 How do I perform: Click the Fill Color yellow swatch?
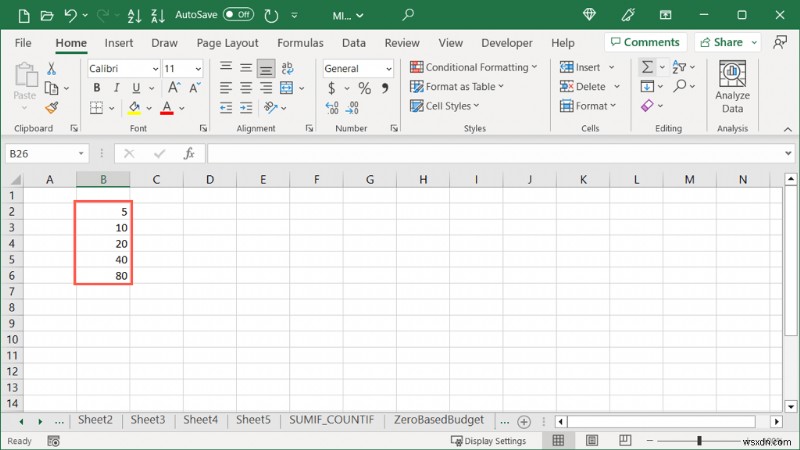click(x=134, y=108)
